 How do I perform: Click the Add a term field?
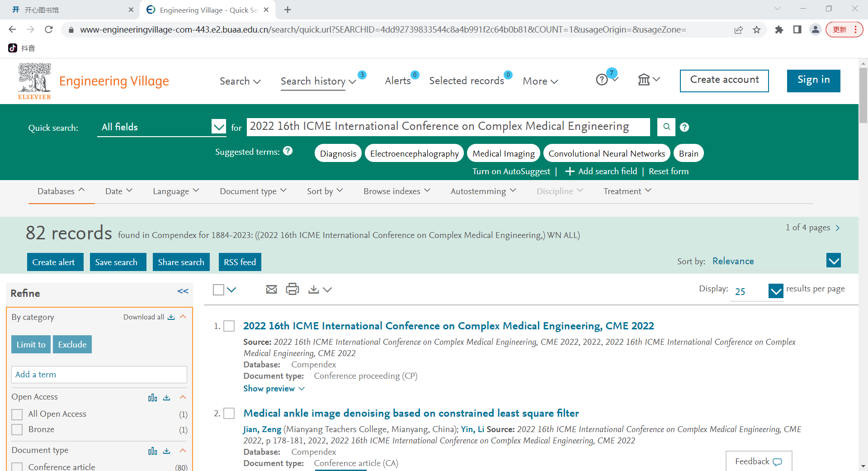point(99,375)
